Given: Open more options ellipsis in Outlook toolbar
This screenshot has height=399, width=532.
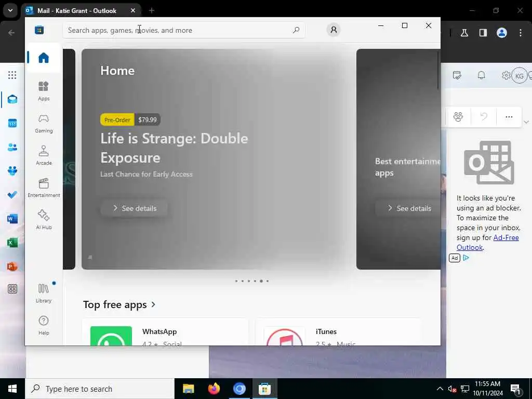Looking at the screenshot, I should coord(509,117).
